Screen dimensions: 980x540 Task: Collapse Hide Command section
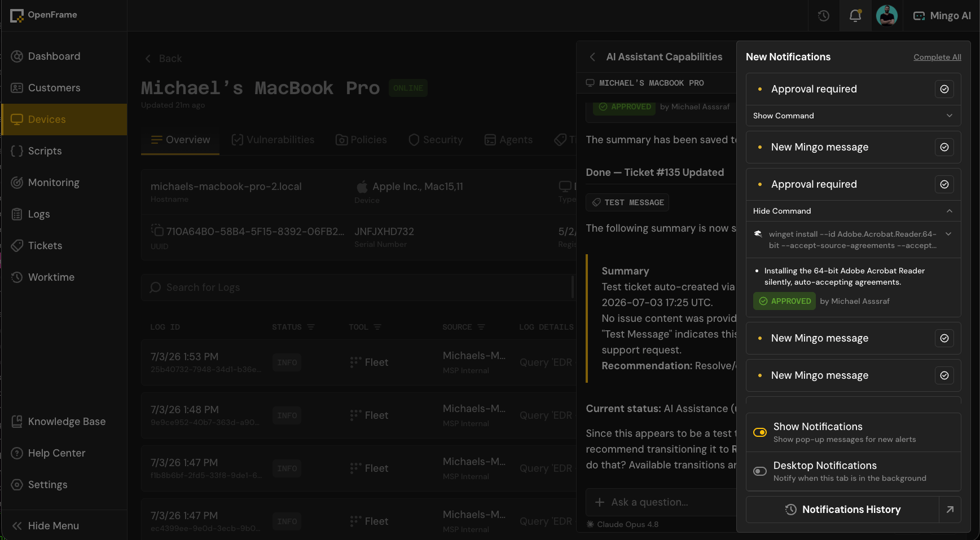pos(854,211)
